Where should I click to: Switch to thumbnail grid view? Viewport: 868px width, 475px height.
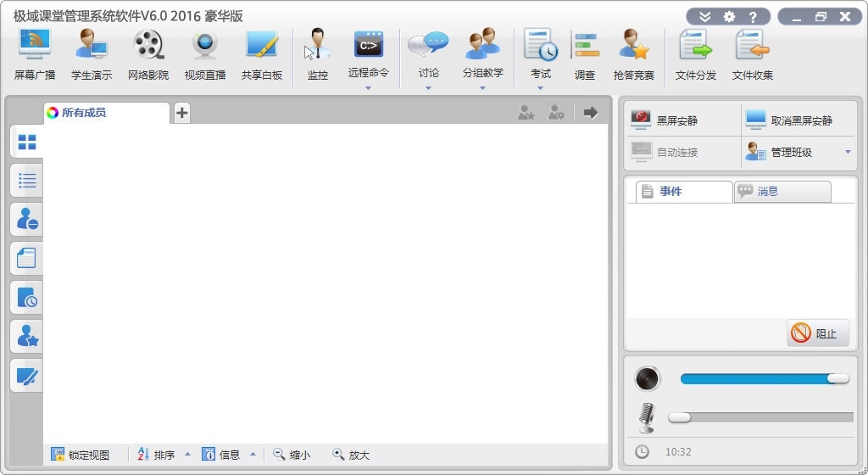coord(26,142)
